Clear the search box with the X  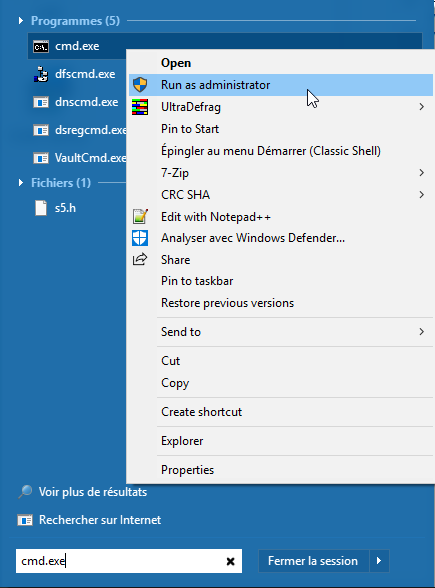pyautogui.click(x=230, y=561)
